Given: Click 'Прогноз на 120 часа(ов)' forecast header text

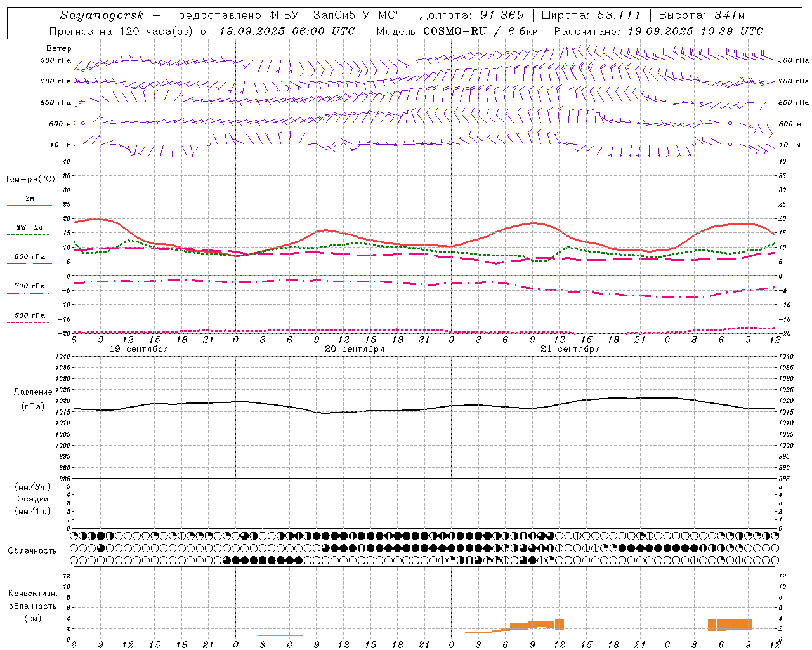Looking at the screenshot, I should coord(122,31).
